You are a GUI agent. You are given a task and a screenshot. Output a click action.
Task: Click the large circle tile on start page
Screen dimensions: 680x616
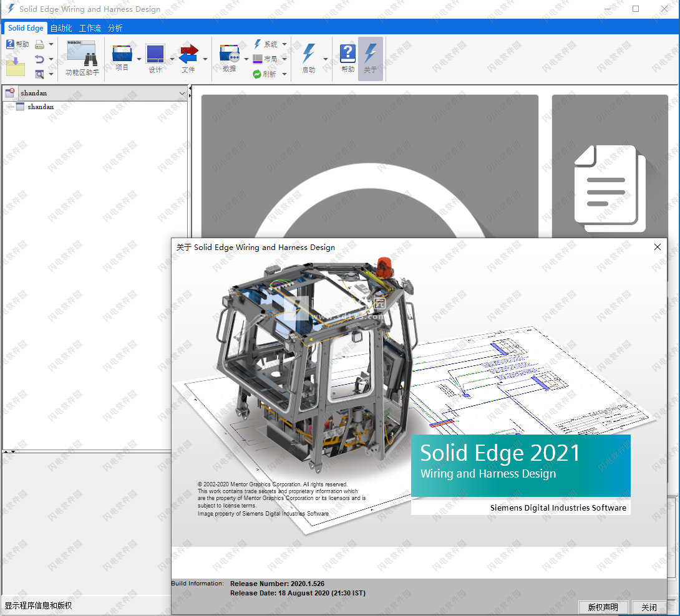[370, 166]
